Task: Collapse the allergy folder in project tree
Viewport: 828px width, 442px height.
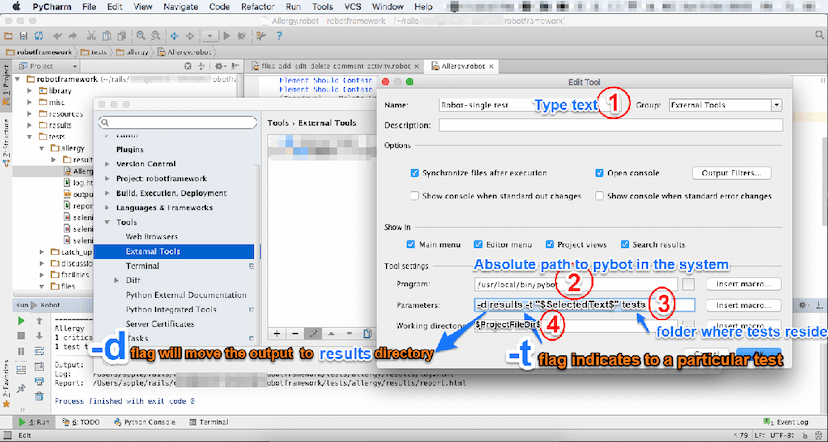Action: coord(41,148)
